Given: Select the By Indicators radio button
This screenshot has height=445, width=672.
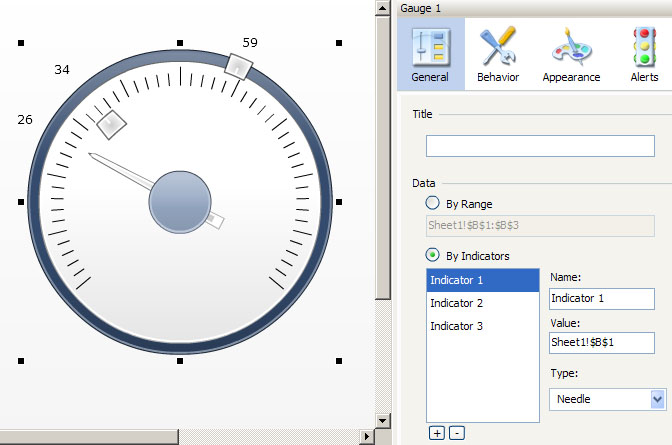Looking at the screenshot, I should pos(433,255).
